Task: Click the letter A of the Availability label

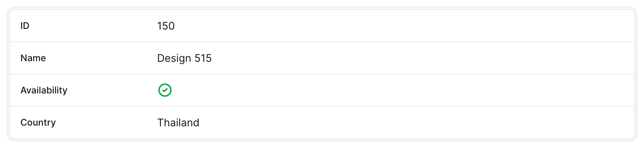Action: [24, 90]
